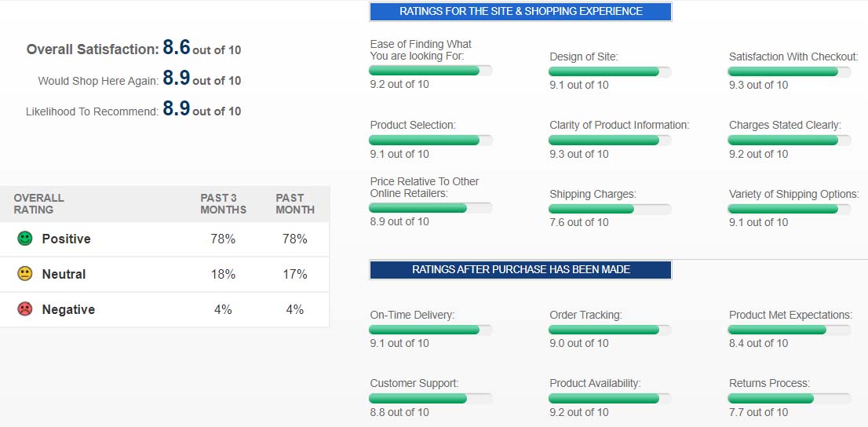Click the Customer Support rating bar
The height and width of the screenshot is (427, 868).
coord(430,398)
